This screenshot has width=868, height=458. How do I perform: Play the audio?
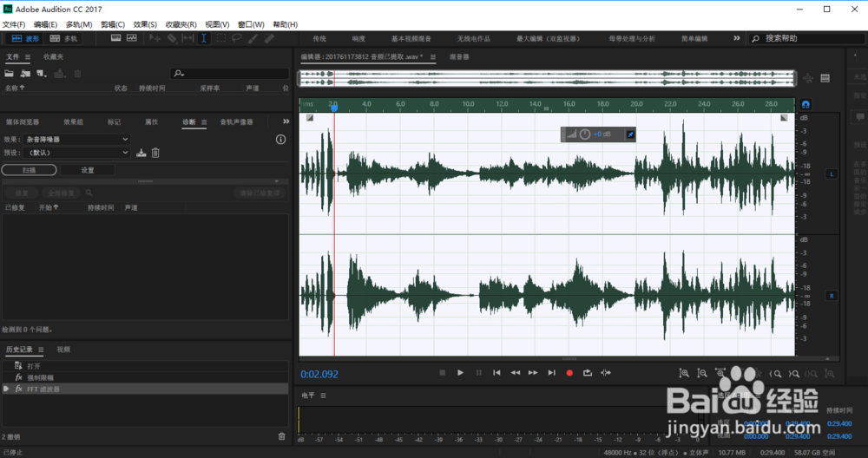[x=460, y=373]
